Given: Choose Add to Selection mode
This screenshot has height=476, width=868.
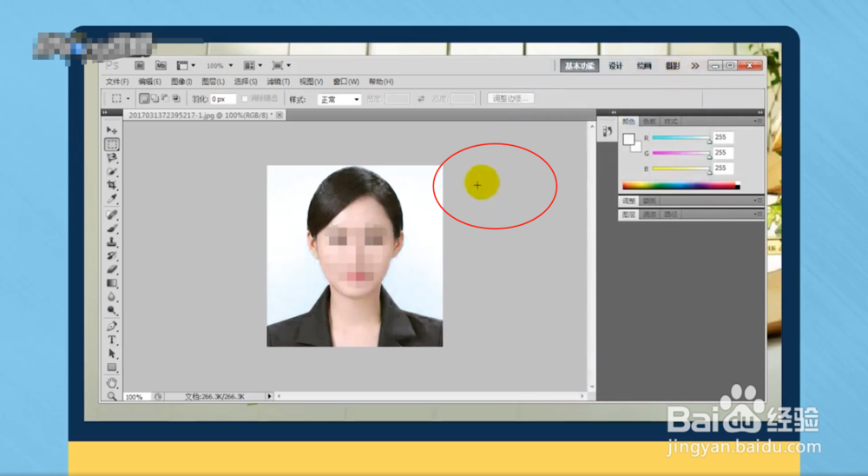Looking at the screenshot, I should pos(155,99).
